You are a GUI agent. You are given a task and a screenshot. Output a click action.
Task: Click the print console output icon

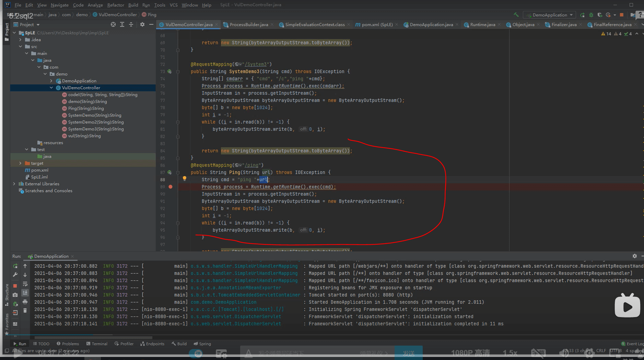click(25, 302)
